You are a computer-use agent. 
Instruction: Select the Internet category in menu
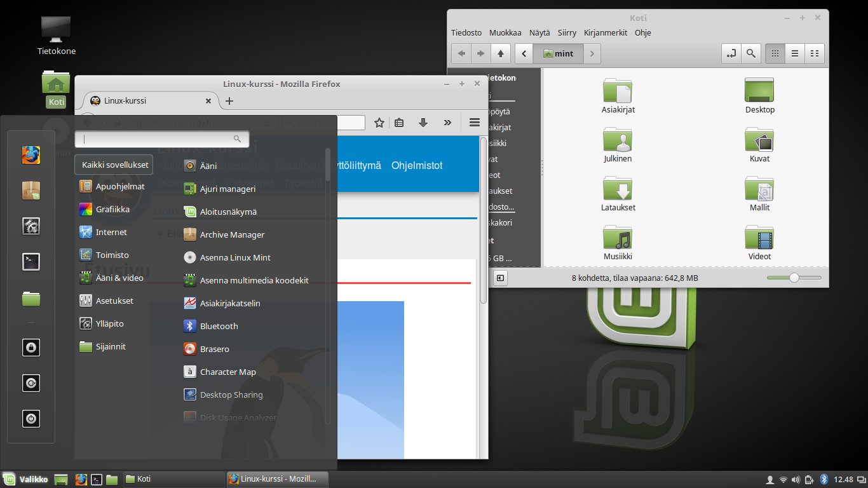point(111,232)
